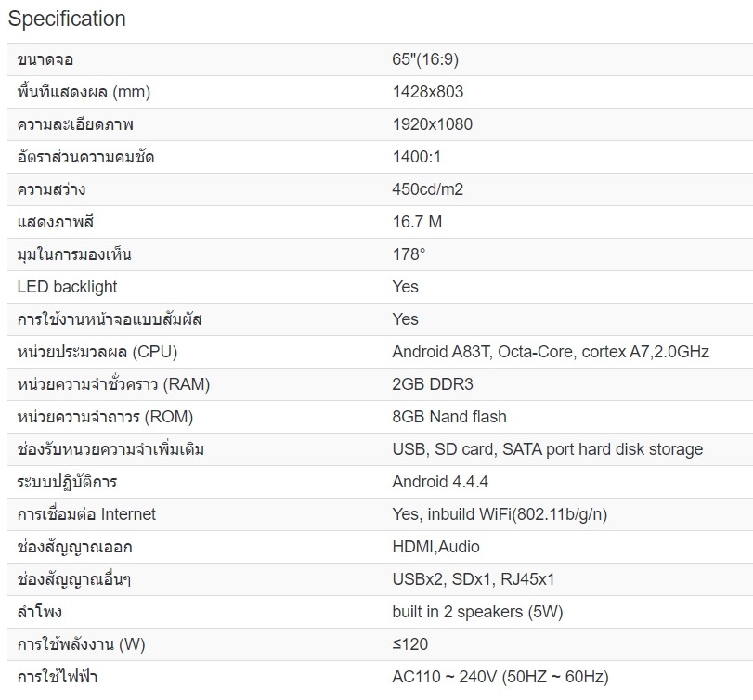Click the 8GB Nand flash value
Image resolution: width=753 pixels, height=700 pixels.
[x=449, y=417]
